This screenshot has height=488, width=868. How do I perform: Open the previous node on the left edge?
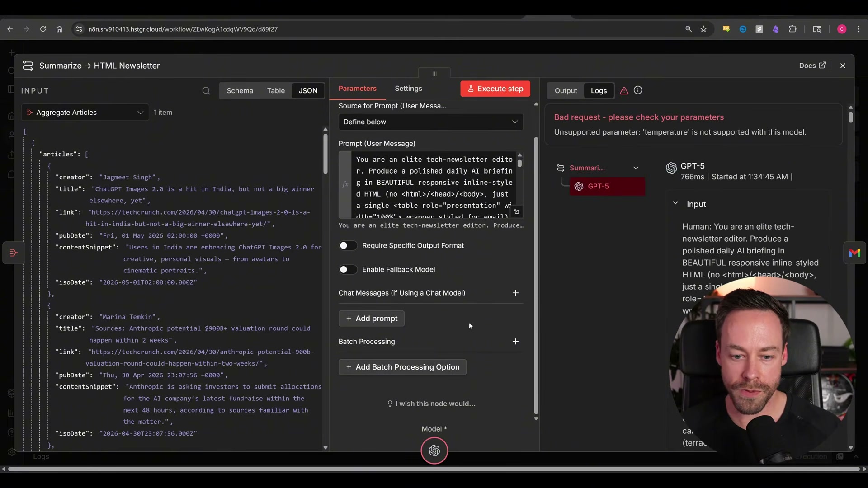14,253
